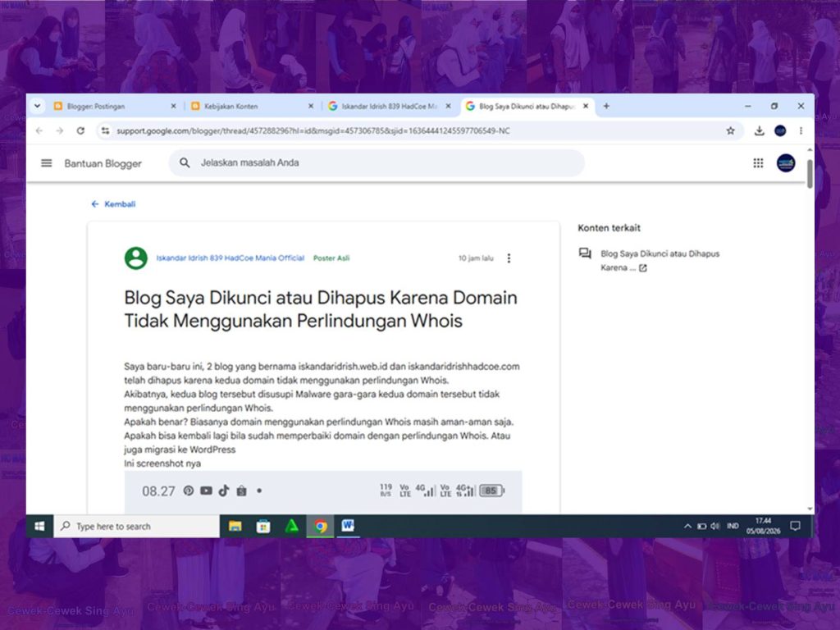The image size is (840, 630).
Task: Click the IND language indicator
Action: tap(733, 526)
